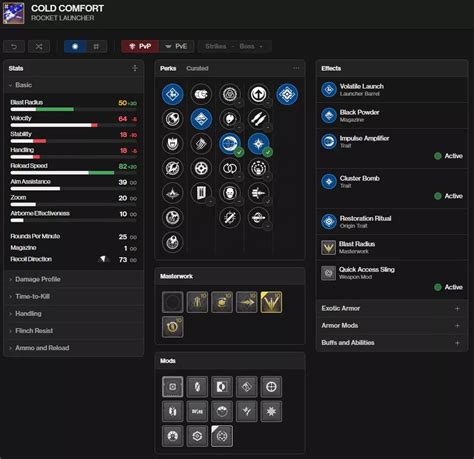Click the Cold Comfort weapon thumbnail
Viewport: 474px width, 459px height.
click(14, 13)
